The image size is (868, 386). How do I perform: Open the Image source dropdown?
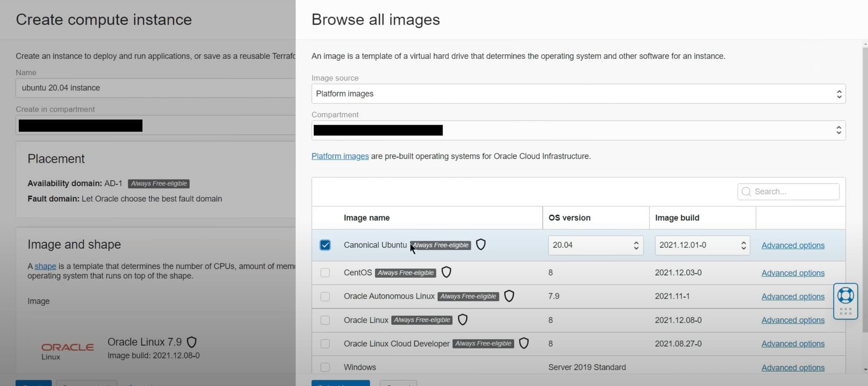tap(578, 94)
